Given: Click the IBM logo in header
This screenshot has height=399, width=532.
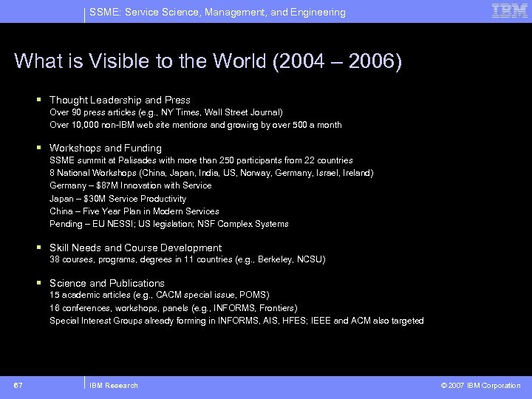Looking at the screenshot, I should pyautogui.click(x=509, y=11).
